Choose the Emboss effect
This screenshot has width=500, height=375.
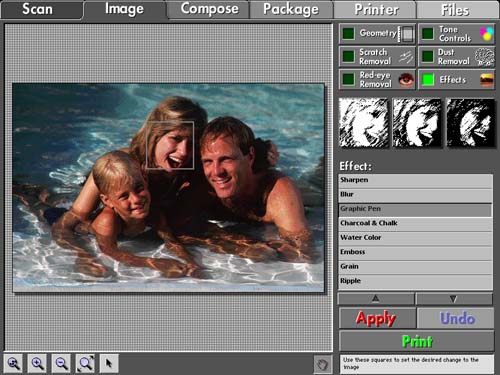coord(415,252)
